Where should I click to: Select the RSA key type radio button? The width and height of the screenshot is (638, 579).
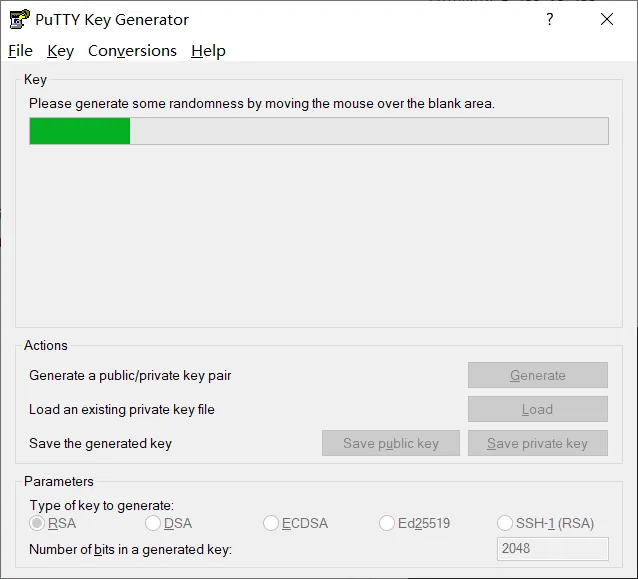click(38, 523)
